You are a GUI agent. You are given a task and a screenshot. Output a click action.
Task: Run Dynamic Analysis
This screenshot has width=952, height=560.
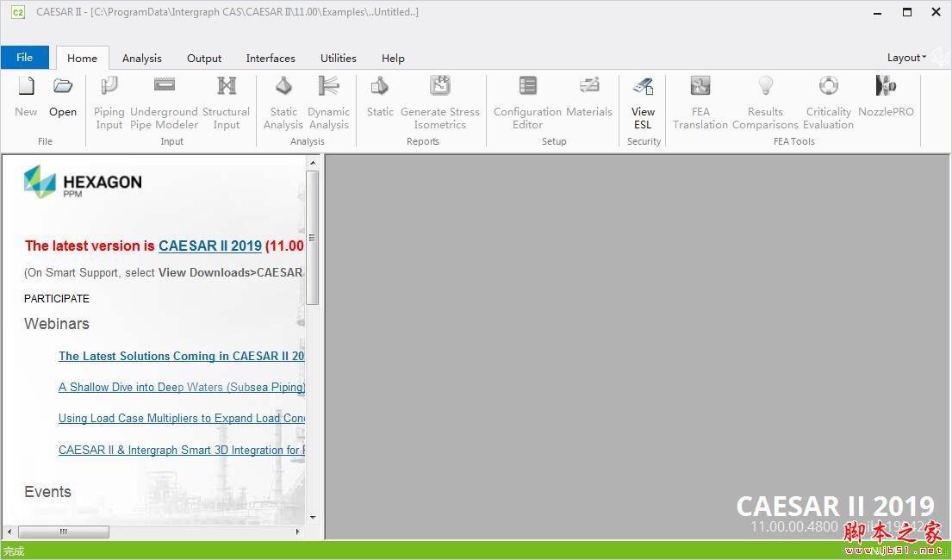(328, 102)
